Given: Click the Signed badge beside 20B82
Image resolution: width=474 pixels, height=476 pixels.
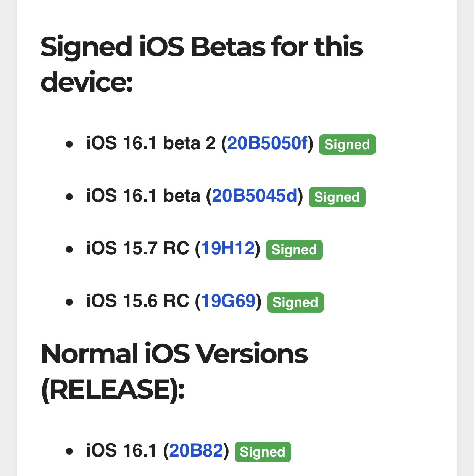Looking at the screenshot, I should click(x=263, y=452).
